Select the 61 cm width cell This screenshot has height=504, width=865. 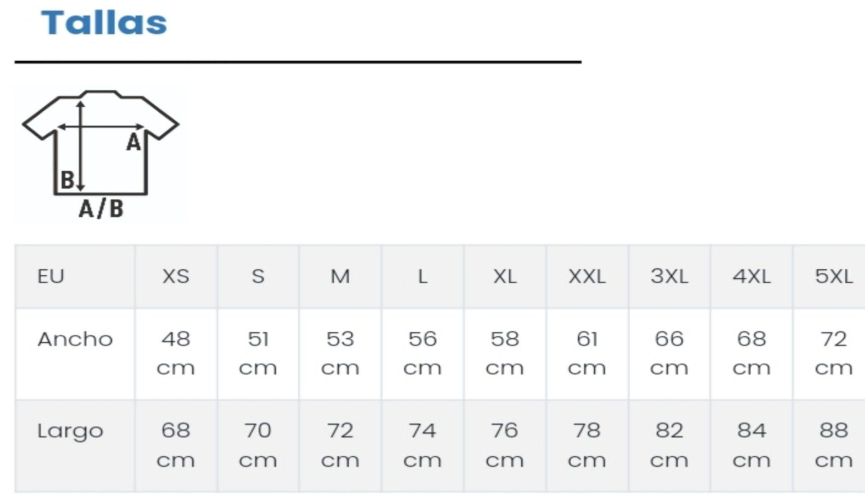[587, 354]
